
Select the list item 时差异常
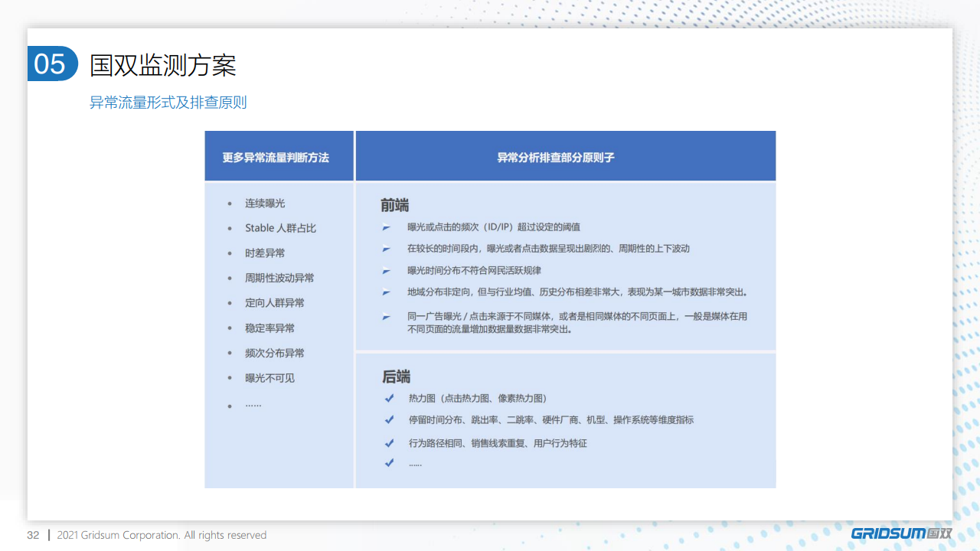[x=265, y=253]
